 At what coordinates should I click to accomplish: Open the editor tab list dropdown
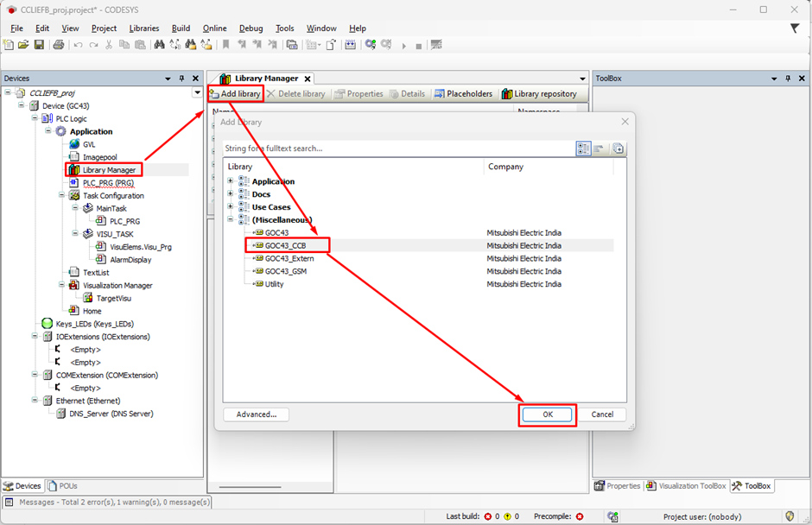click(x=582, y=79)
